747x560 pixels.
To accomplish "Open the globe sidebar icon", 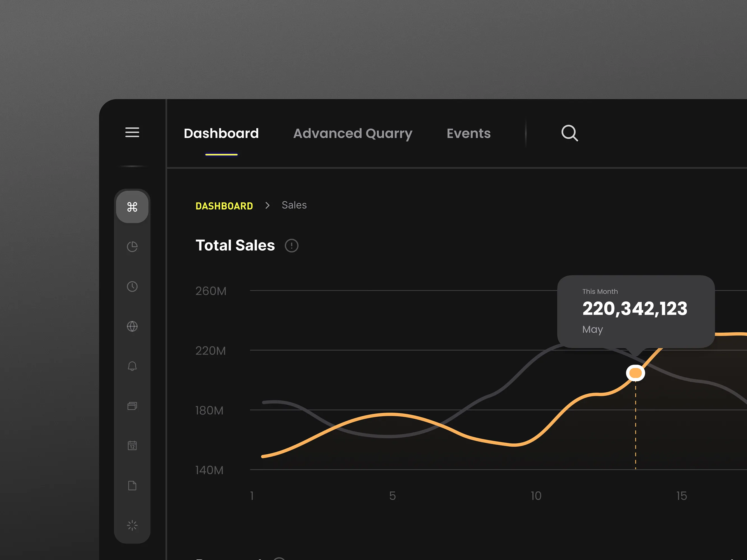I will point(132,326).
